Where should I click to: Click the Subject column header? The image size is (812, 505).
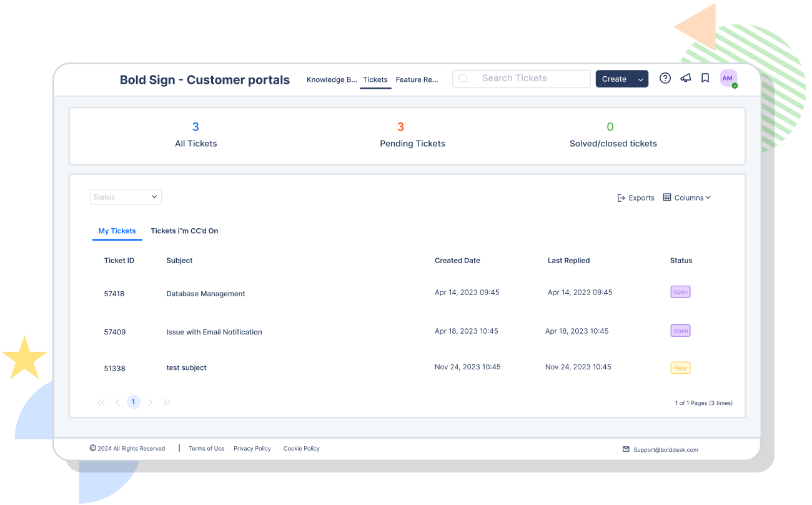tap(179, 261)
